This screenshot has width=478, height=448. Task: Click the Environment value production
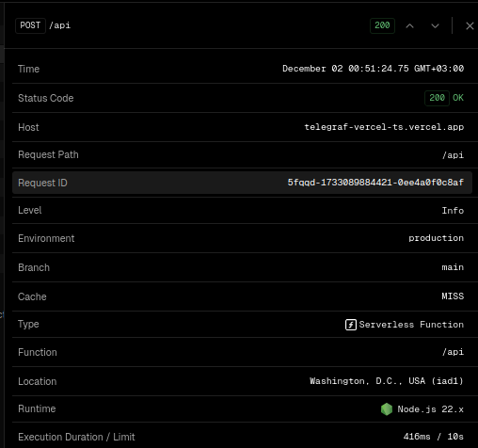pyautogui.click(x=436, y=238)
